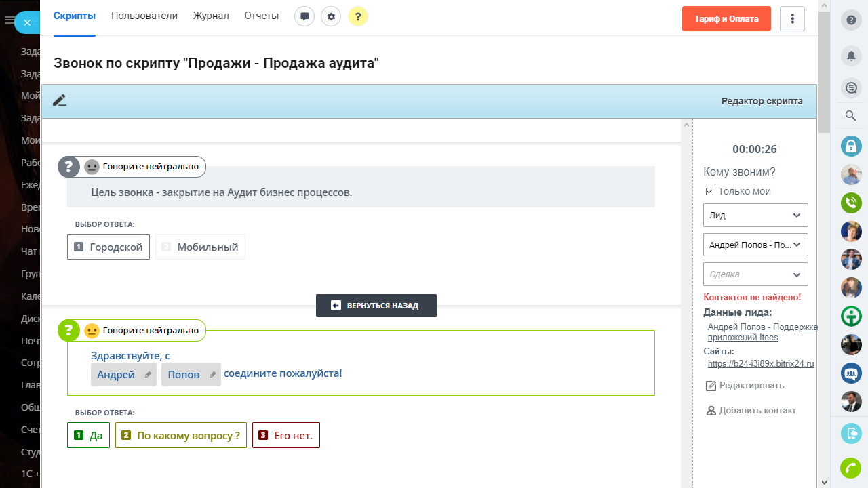Choose the Городской answer
Image resolution: width=868 pixels, height=488 pixels.
point(108,247)
